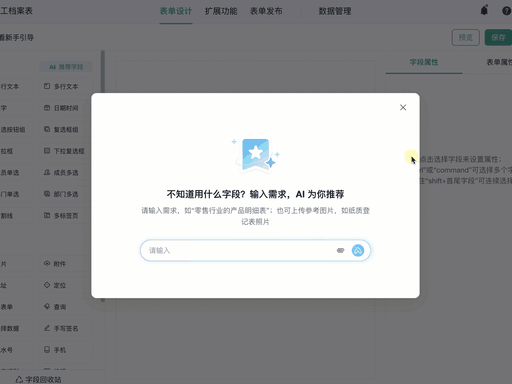Click the green 保存 save button
This screenshot has width=512, height=384.
pyautogui.click(x=498, y=37)
